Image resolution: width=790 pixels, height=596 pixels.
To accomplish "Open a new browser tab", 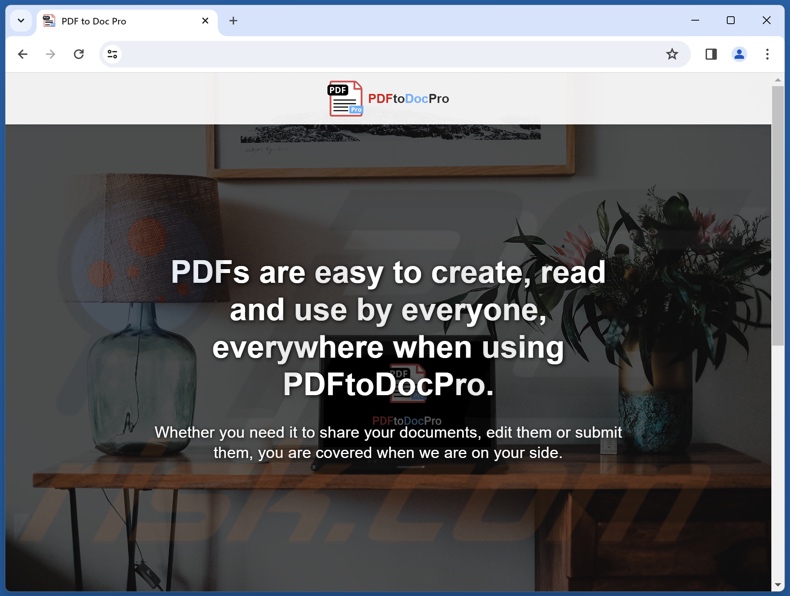I will pyautogui.click(x=233, y=21).
